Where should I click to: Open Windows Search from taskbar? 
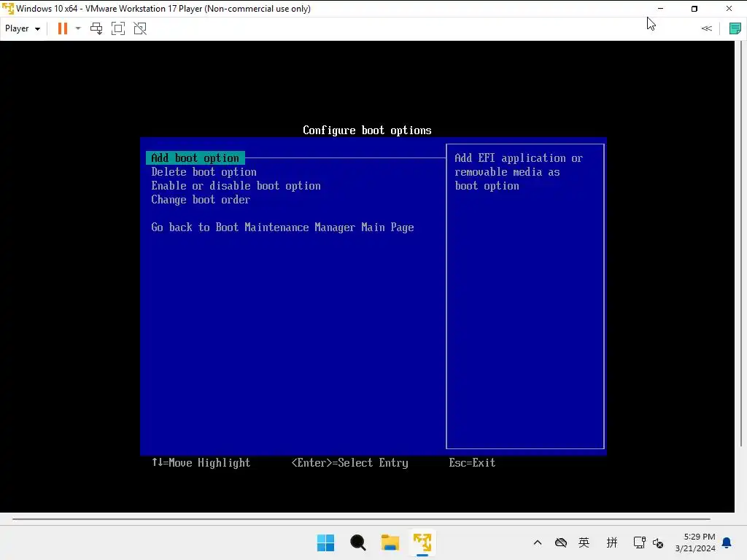(x=357, y=542)
